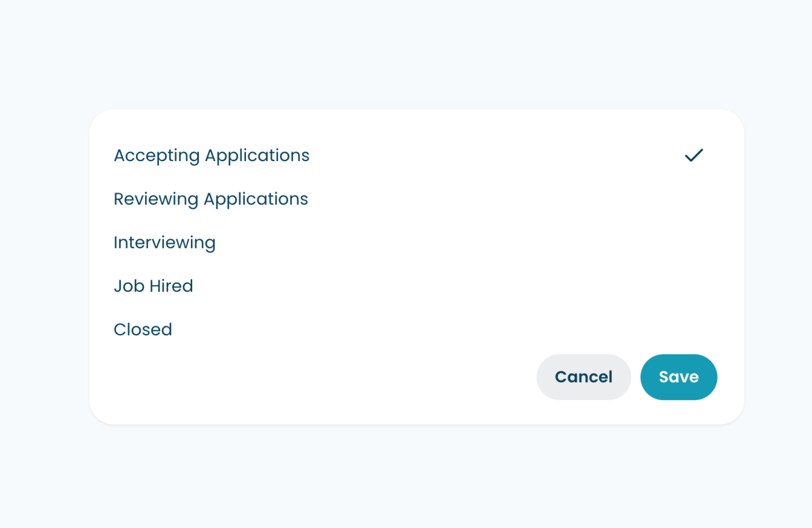The width and height of the screenshot is (812, 528).
Task: Mark the job as Interviewing
Action: pos(416,243)
